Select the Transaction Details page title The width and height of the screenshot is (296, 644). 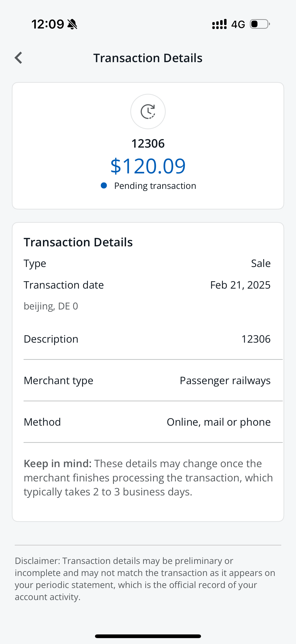(148, 58)
